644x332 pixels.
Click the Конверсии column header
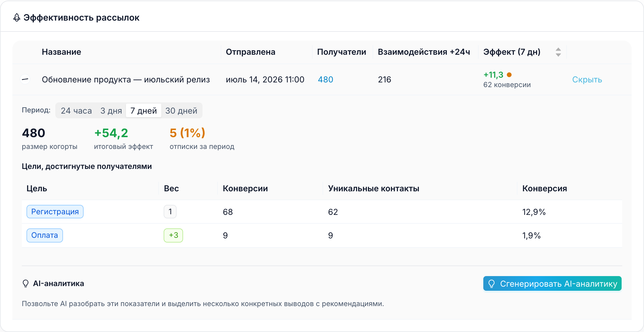coord(245,188)
